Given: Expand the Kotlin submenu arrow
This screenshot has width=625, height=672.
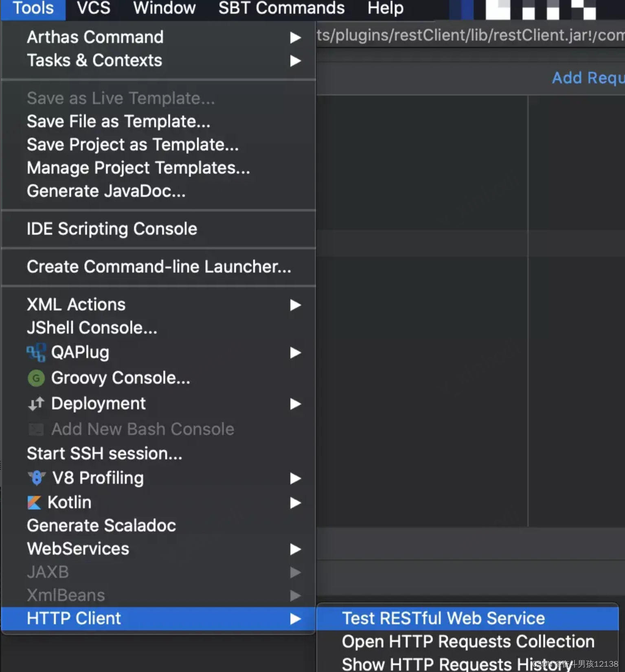Looking at the screenshot, I should coord(295,503).
